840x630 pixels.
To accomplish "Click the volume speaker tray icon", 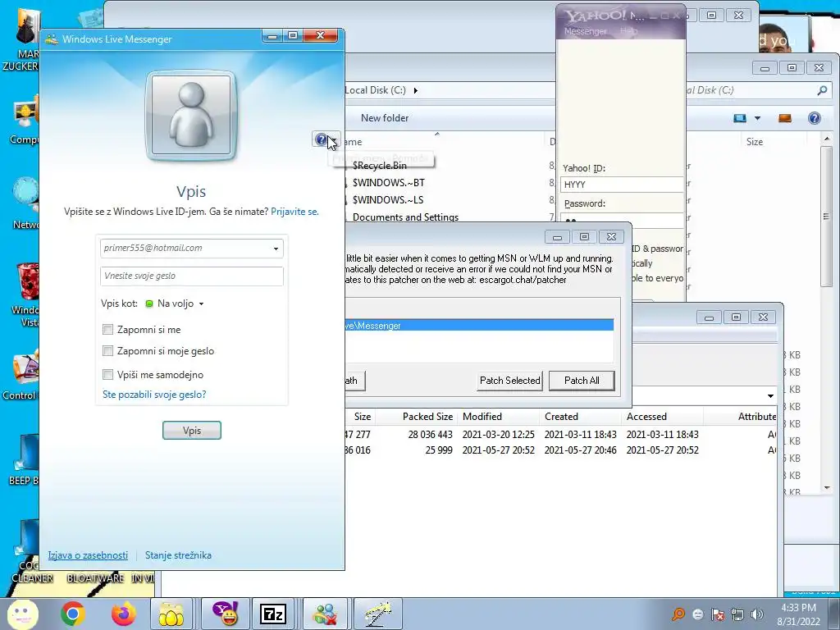I will 756,614.
